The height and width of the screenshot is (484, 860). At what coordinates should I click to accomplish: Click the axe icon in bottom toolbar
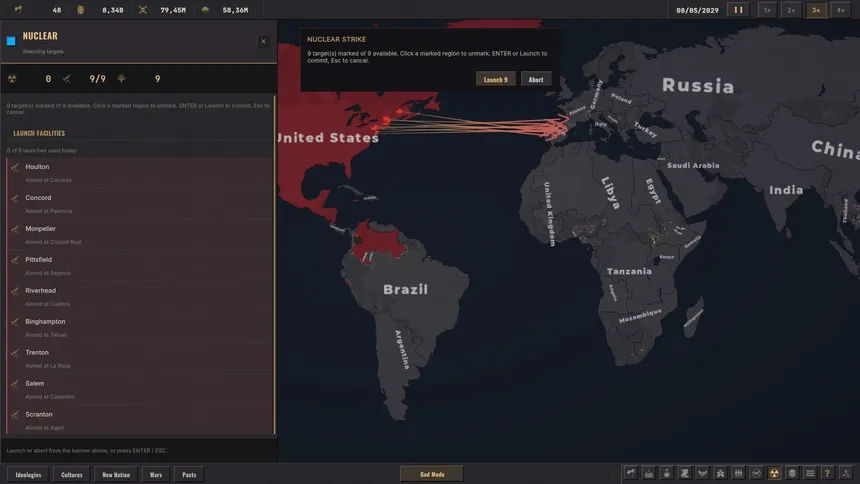(631, 473)
